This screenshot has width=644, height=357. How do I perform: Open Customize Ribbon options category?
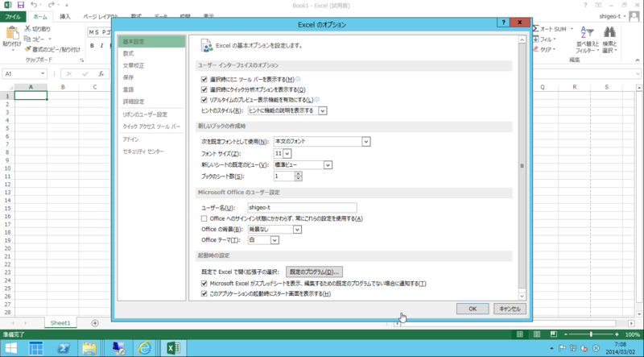point(151,114)
